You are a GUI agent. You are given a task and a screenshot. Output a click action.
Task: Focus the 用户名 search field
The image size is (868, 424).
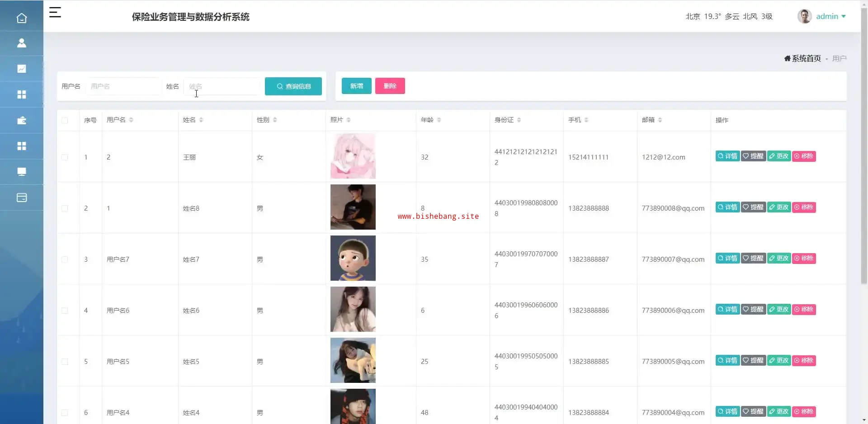(x=123, y=86)
